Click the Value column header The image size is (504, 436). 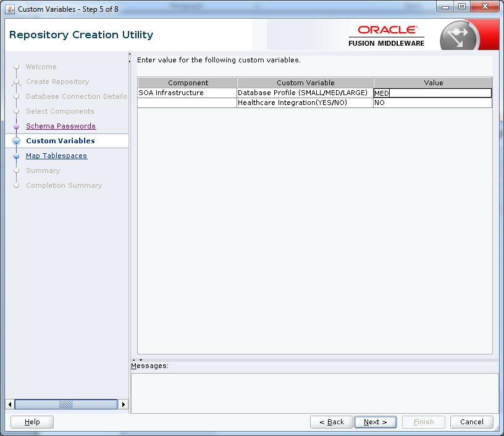point(433,83)
